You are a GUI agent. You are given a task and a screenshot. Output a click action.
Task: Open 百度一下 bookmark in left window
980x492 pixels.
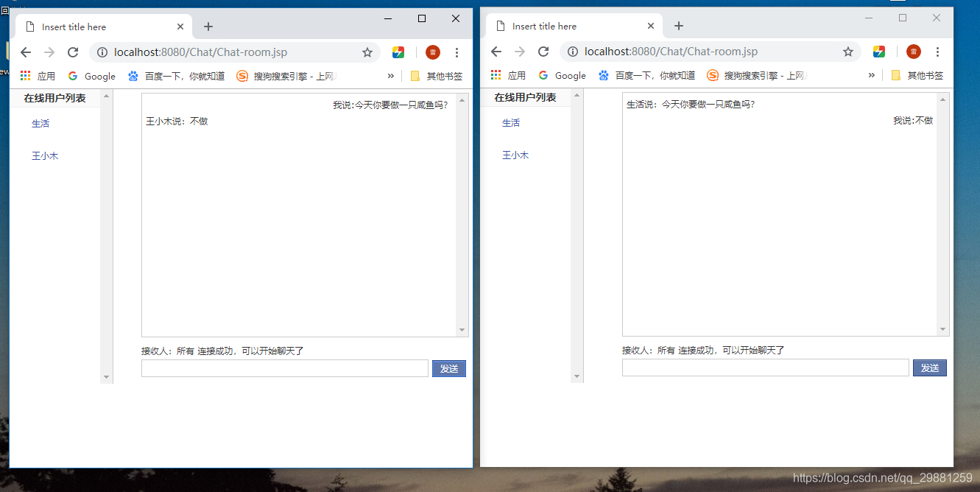[x=177, y=76]
